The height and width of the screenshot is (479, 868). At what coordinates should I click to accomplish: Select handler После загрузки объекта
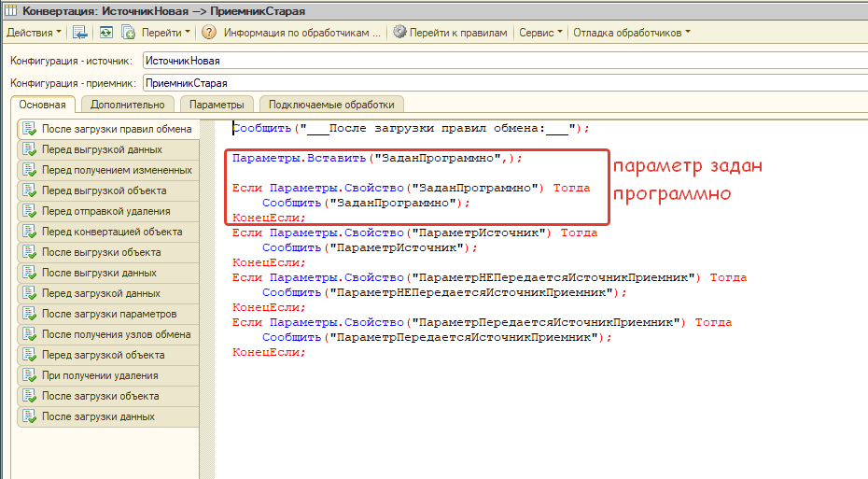coord(108,395)
